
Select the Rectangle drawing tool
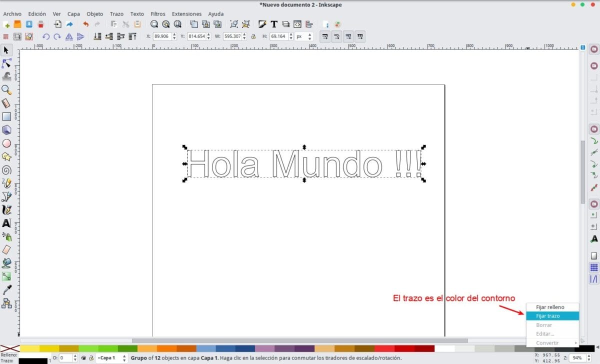click(6, 116)
